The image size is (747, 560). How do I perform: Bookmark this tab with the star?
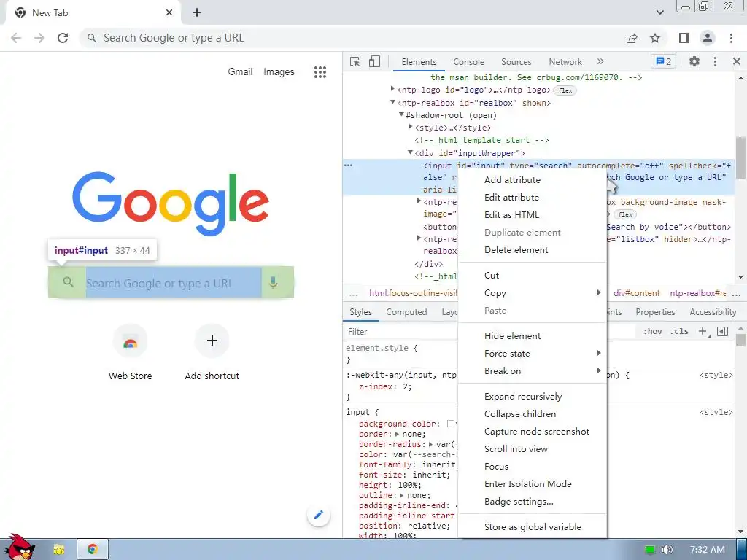(x=655, y=38)
